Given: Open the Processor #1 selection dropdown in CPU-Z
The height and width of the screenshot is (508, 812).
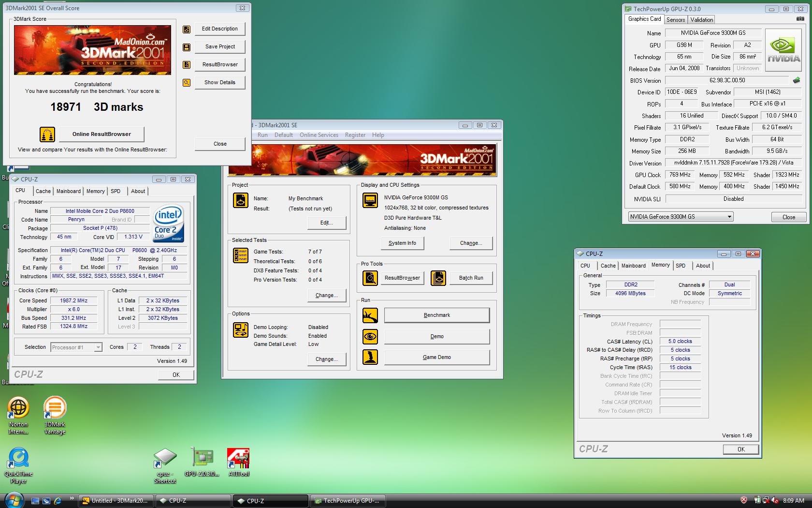Looking at the screenshot, I should point(76,347).
